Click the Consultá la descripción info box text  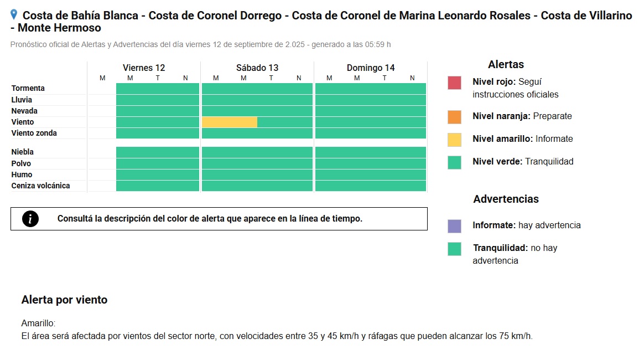(210, 219)
